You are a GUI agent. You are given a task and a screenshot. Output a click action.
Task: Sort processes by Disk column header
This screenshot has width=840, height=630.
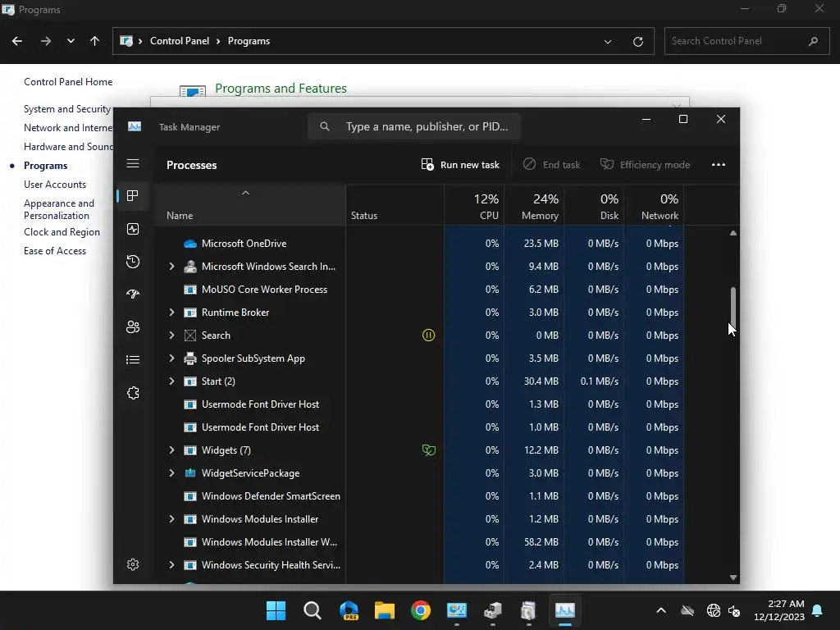[594, 206]
